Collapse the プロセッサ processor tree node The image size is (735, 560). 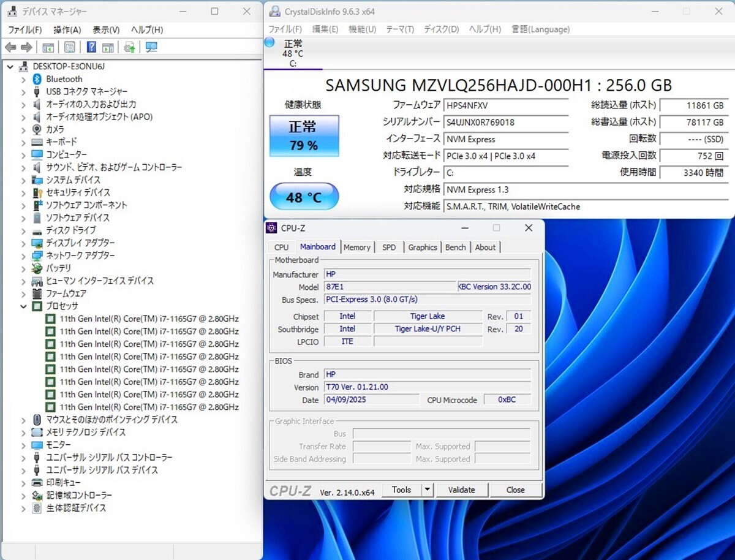pos(23,306)
